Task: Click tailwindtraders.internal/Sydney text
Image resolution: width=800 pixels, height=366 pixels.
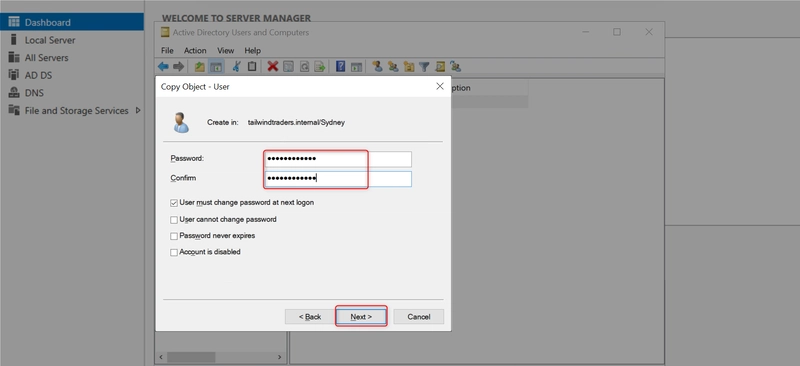Action: pos(296,123)
